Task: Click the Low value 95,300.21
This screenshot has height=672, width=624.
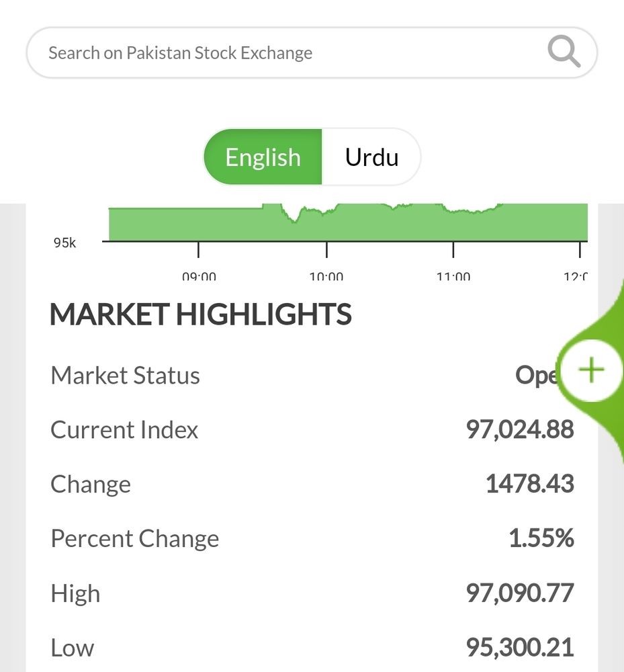Action: tap(519, 648)
